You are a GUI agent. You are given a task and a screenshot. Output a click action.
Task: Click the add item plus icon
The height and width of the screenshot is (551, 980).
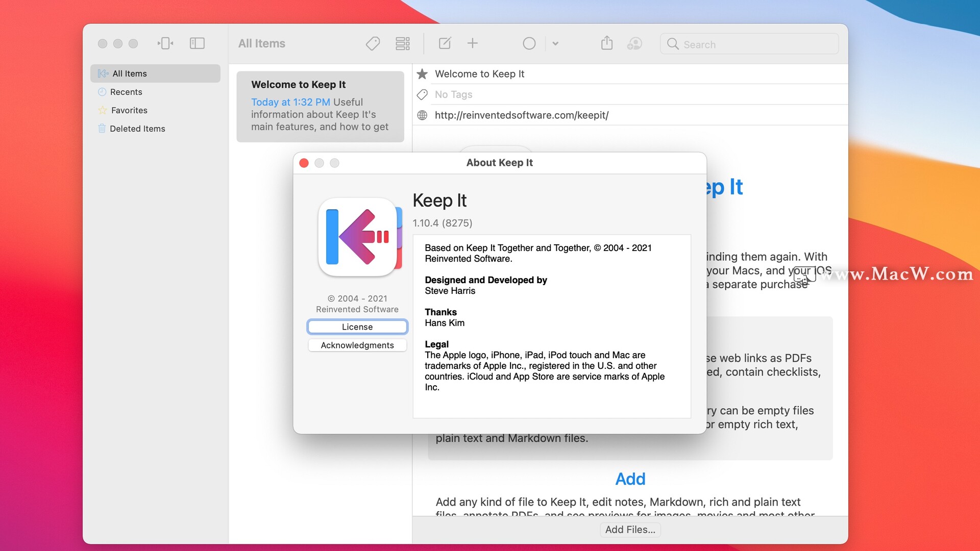point(473,44)
